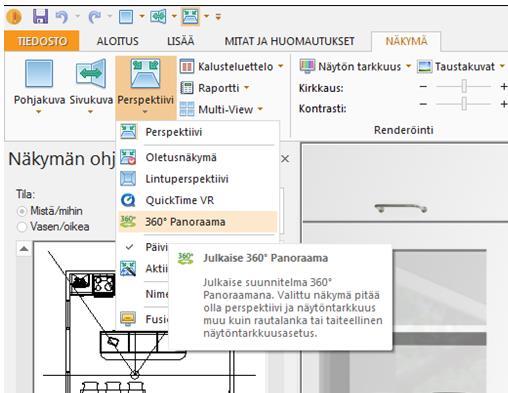Redo the last action

[95, 16]
